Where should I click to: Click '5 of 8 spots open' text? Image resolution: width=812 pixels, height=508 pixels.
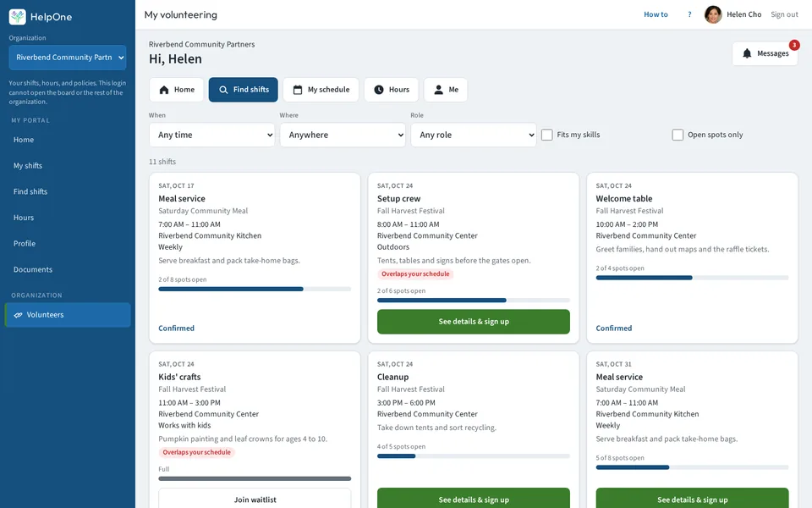620,458
